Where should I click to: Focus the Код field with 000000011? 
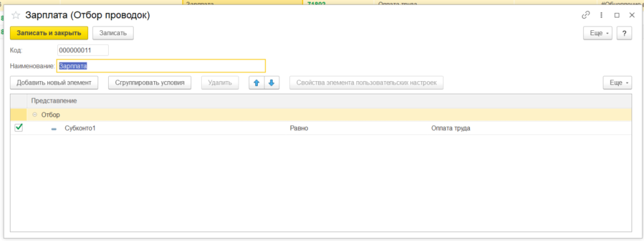point(83,50)
